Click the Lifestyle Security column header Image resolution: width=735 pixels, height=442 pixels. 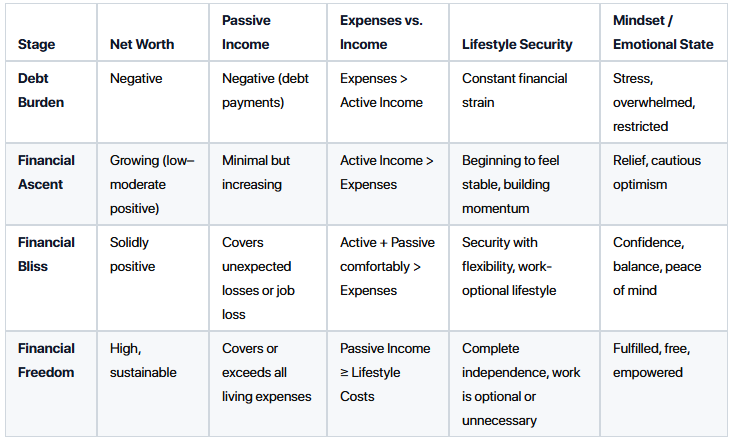point(517,44)
